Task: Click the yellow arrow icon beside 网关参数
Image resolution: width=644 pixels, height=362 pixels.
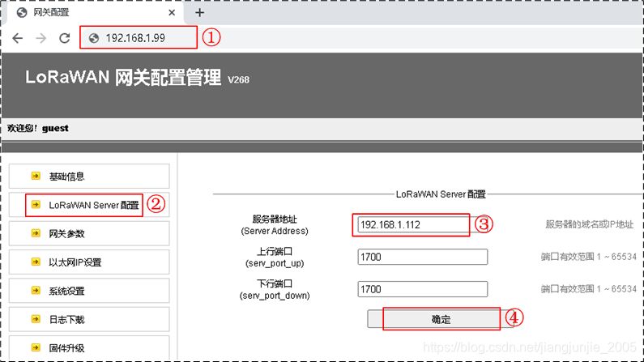Action: point(36,233)
